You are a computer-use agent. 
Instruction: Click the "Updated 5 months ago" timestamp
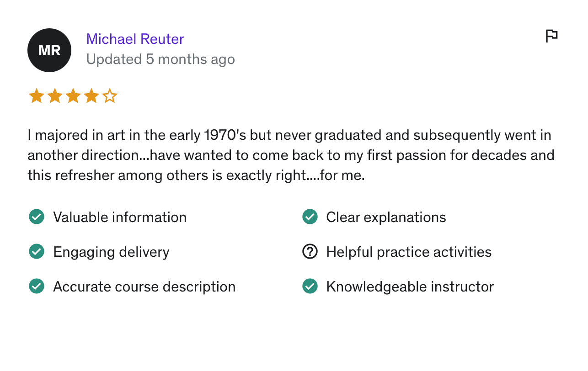coord(160,59)
